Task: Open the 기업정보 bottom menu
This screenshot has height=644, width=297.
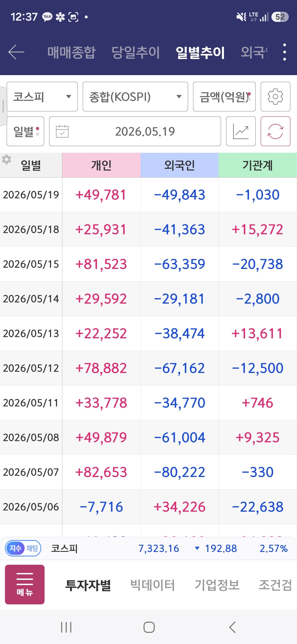Action: (x=217, y=585)
